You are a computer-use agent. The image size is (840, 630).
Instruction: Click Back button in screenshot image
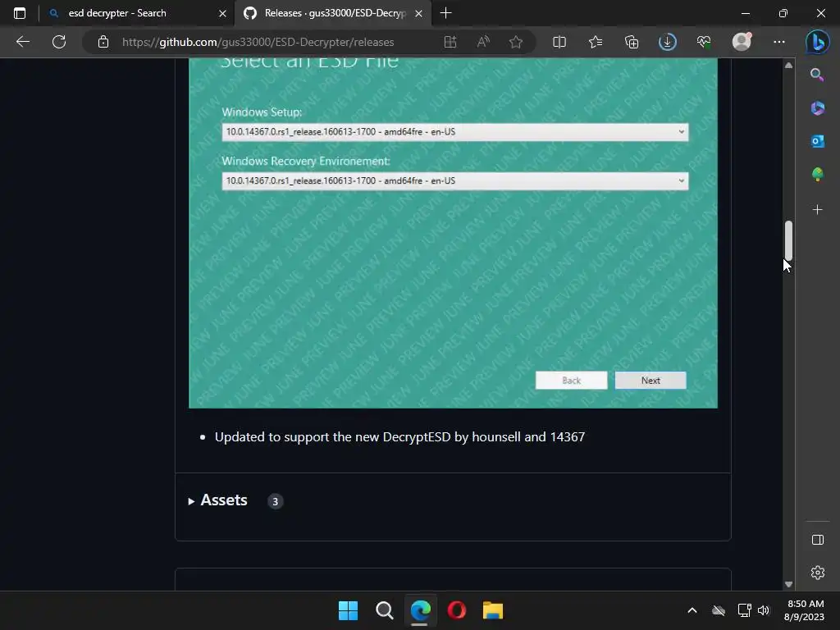pyautogui.click(x=571, y=381)
